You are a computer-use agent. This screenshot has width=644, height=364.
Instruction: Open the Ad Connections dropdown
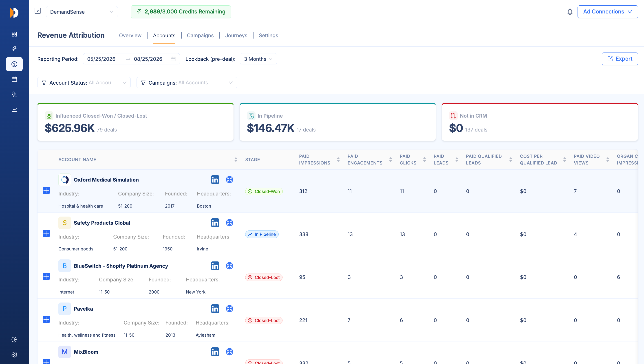point(607,12)
